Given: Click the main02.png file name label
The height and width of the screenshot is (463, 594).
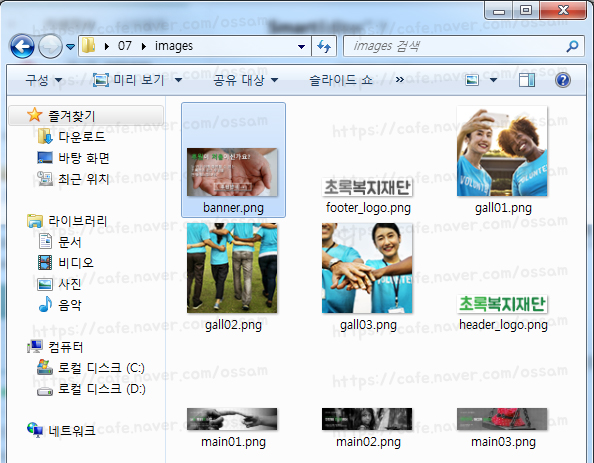Looking at the screenshot, I should click(x=368, y=442).
